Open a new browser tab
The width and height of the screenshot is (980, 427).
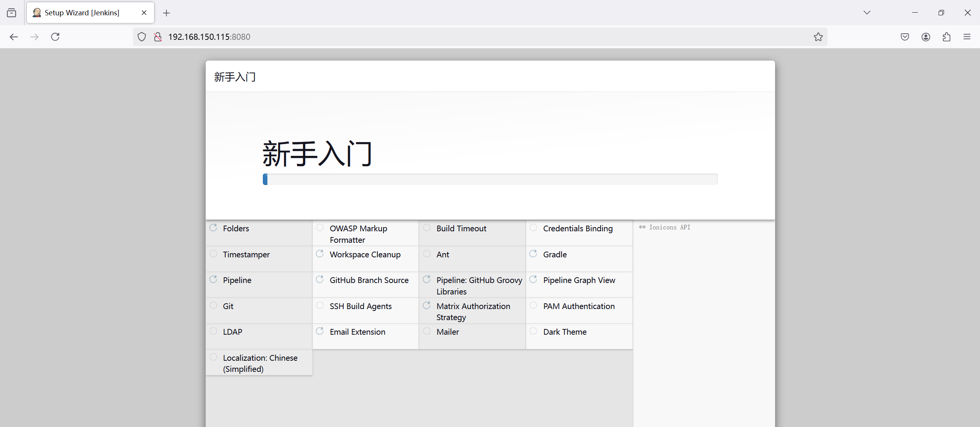[x=166, y=13]
